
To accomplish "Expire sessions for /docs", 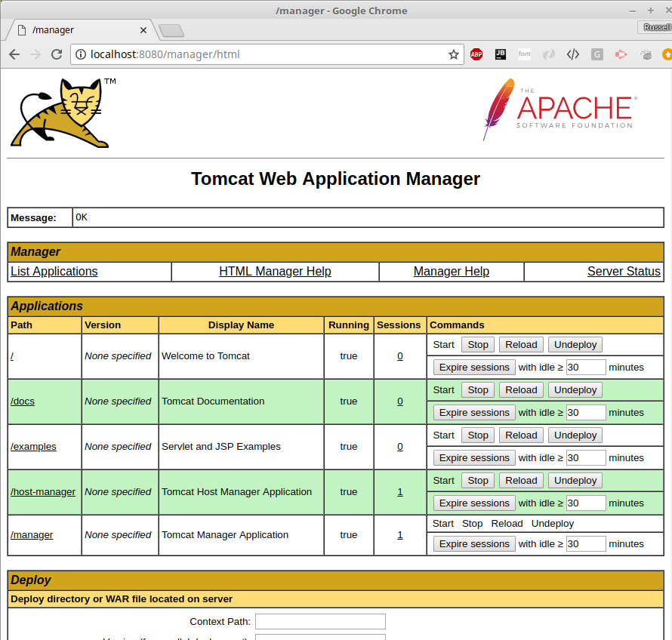I will 474,413.
